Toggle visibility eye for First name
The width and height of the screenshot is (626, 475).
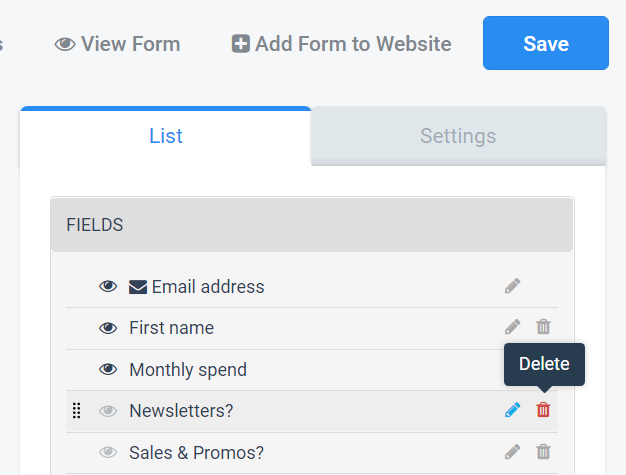108,328
